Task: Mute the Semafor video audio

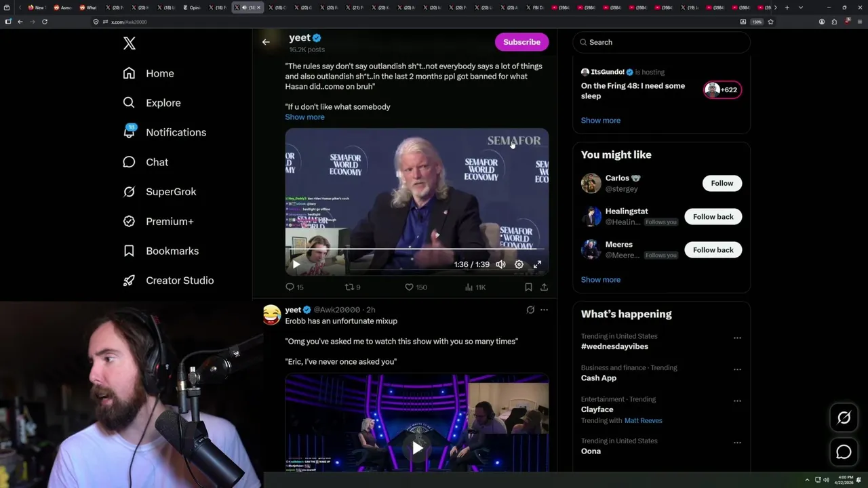Action: pos(500,264)
